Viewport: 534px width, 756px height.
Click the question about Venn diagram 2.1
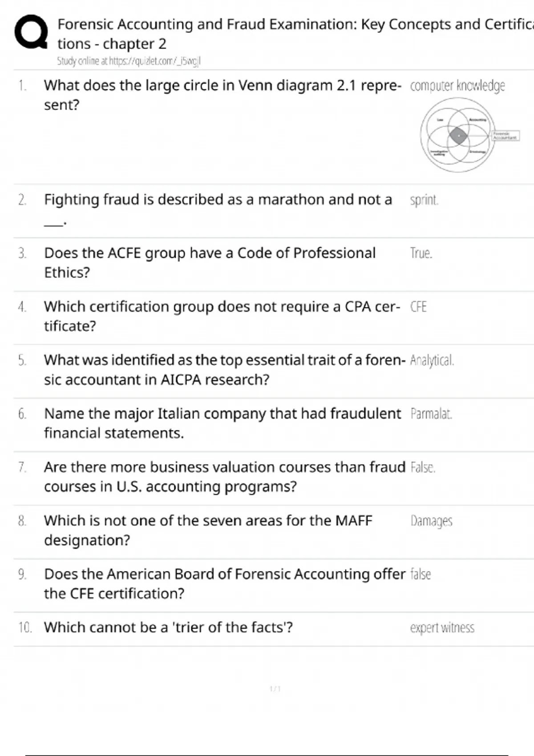point(222,95)
